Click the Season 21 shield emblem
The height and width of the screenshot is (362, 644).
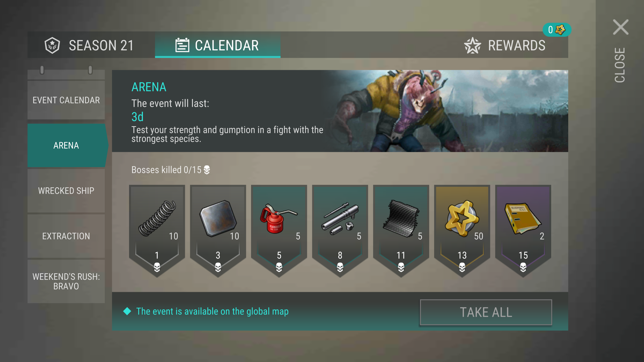pos(52,45)
